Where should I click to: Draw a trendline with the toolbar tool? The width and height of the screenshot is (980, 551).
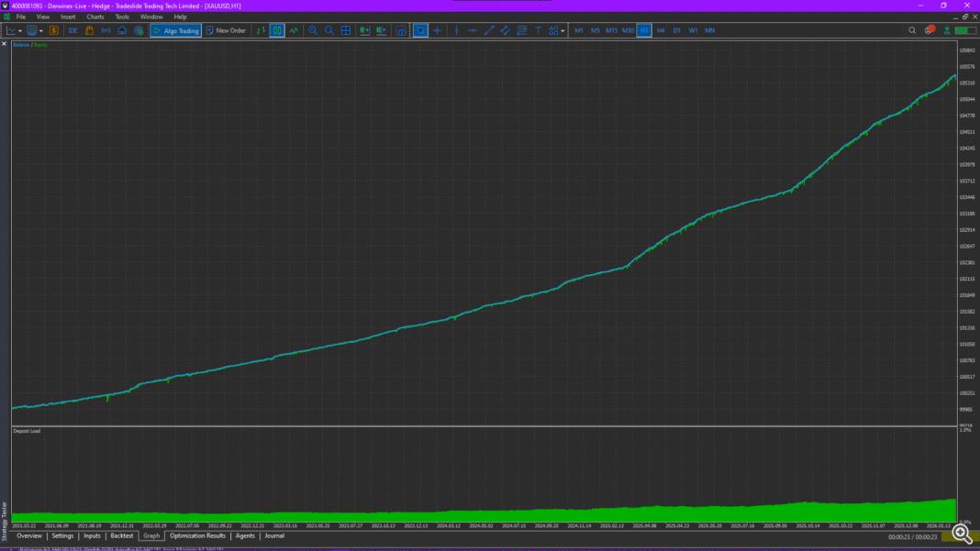click(489, 30)
